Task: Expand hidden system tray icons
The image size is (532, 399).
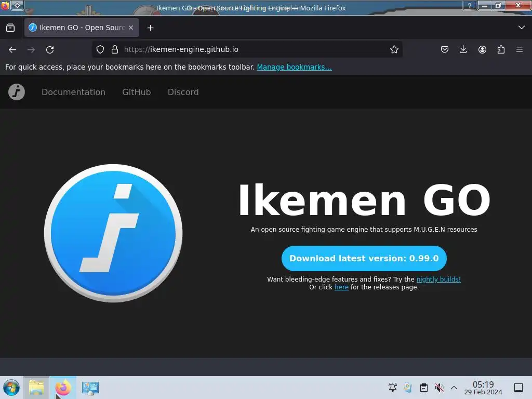Action: tap(454, 388)
